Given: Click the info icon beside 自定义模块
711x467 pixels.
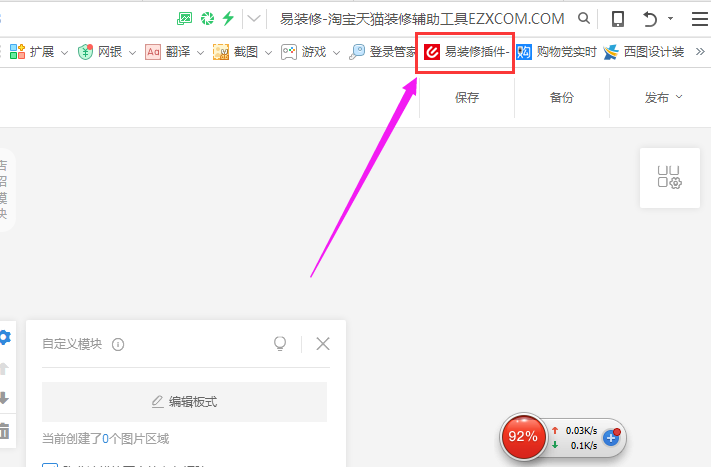Looking at the screenshot, I should pyautogui.click(x=118, y=345).
